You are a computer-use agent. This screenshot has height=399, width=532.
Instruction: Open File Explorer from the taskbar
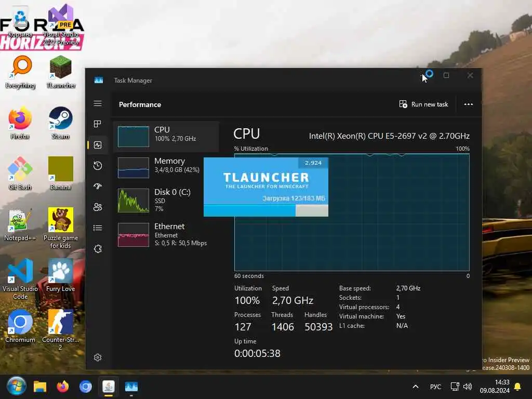click(x=39, y=387)
